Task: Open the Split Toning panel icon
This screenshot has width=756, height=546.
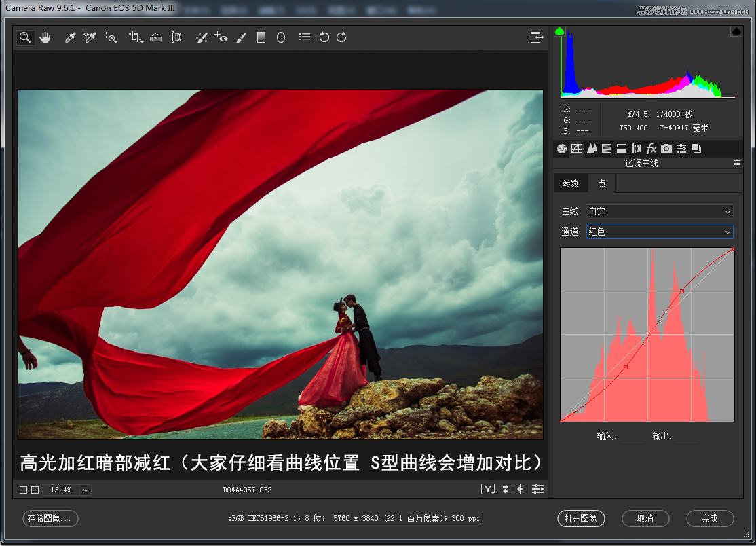Action: tap(622, 149)
